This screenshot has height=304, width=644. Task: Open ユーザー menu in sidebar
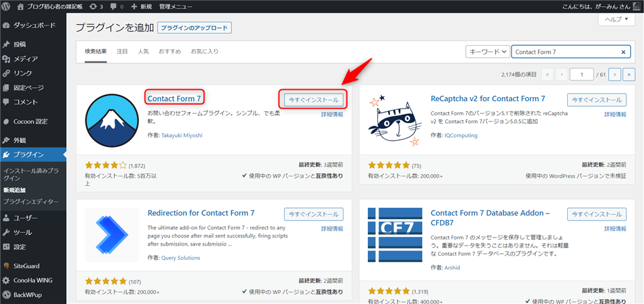tap(33, 218)
